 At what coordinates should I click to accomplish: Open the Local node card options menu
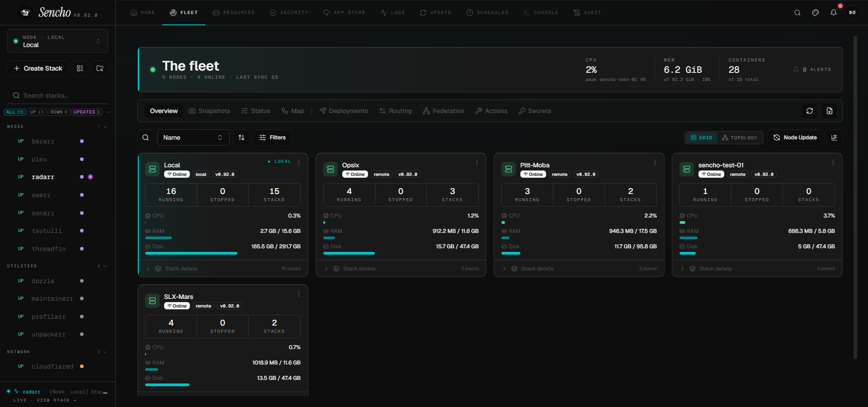(299, 162)
